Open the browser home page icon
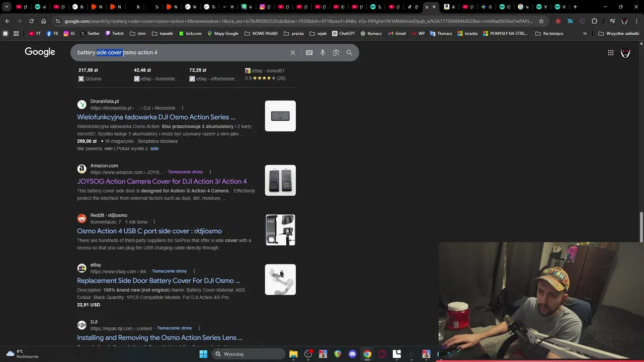This screenshot has width=644, height=362. point(43,21)
